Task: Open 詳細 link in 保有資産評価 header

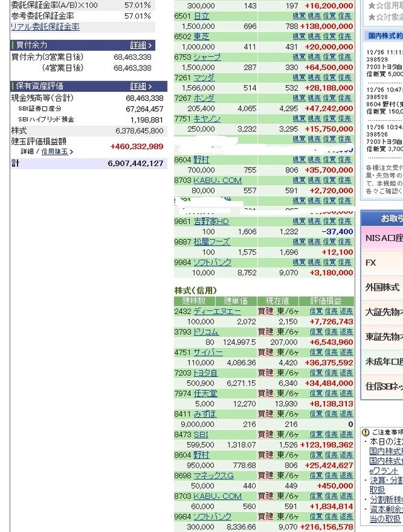Action: click(141, 86)
